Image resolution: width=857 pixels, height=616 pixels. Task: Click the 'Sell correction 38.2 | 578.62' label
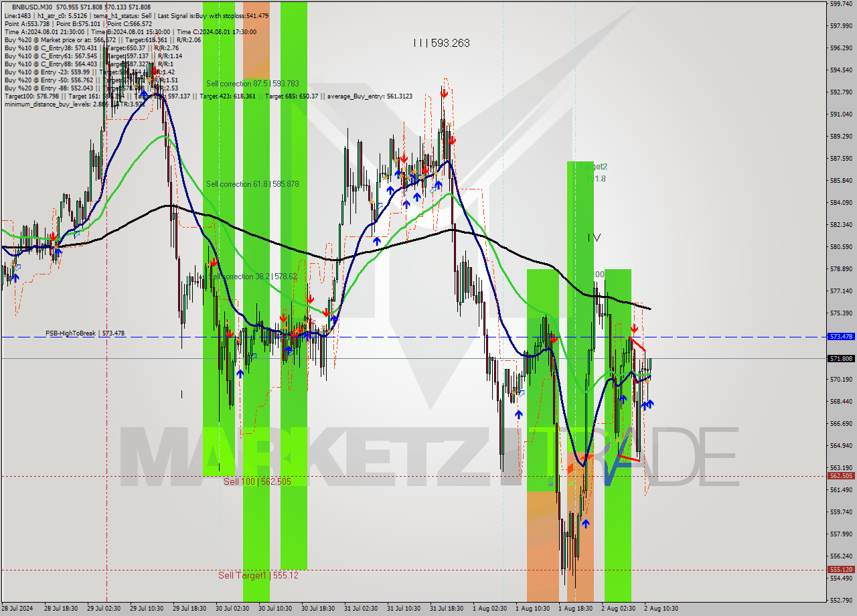tap(252, 277)
